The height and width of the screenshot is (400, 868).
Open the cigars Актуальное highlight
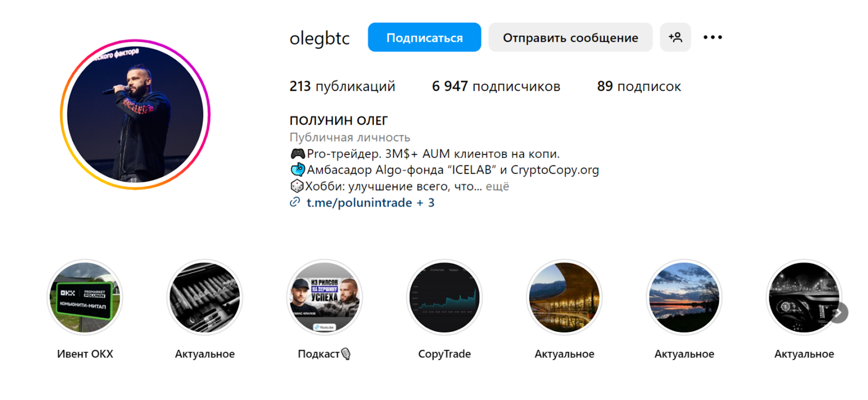205,297
